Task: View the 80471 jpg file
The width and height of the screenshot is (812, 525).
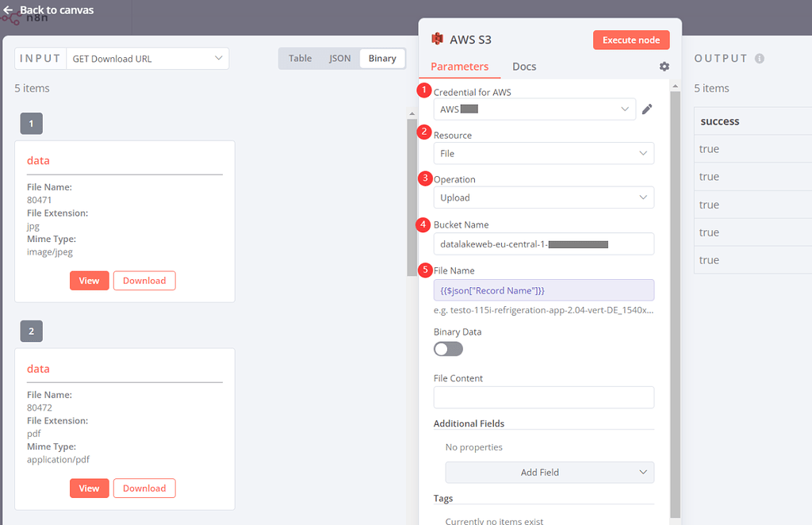Action: [x=89, y=280]
